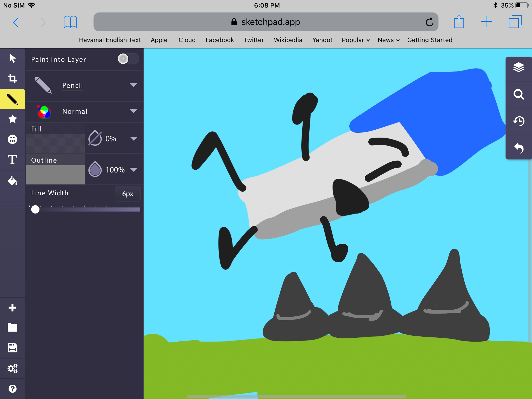Open the star shapes tool
532x399 pixels.
[x=12, y=119]
